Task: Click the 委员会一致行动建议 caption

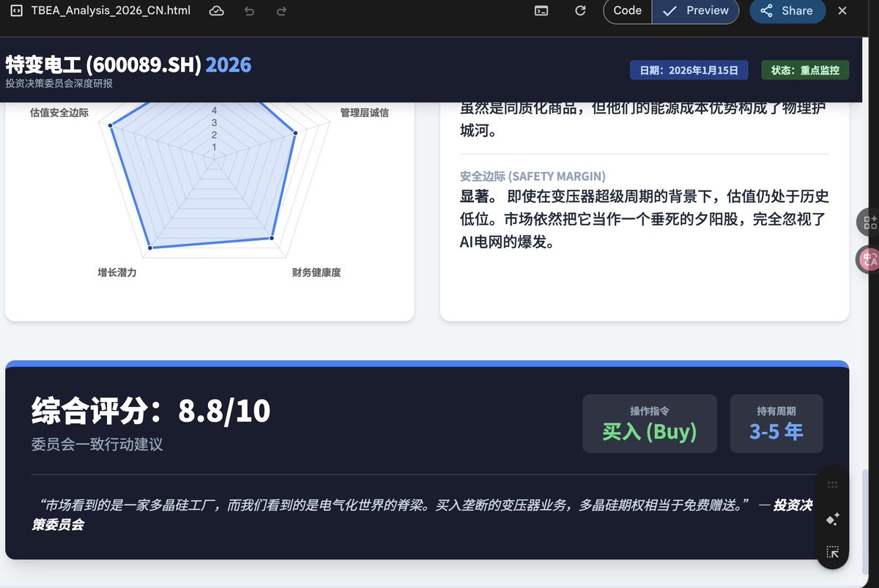Action: 97,444
